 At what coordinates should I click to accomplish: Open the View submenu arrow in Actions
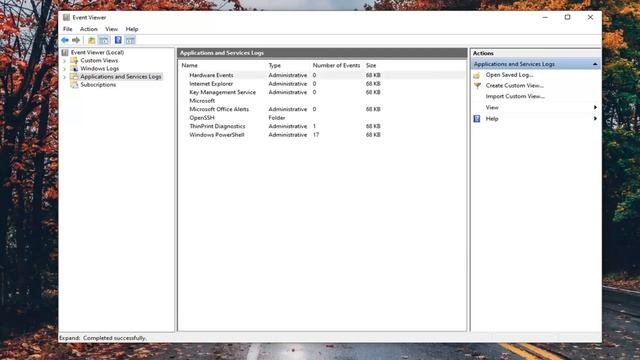click(595, 107)
